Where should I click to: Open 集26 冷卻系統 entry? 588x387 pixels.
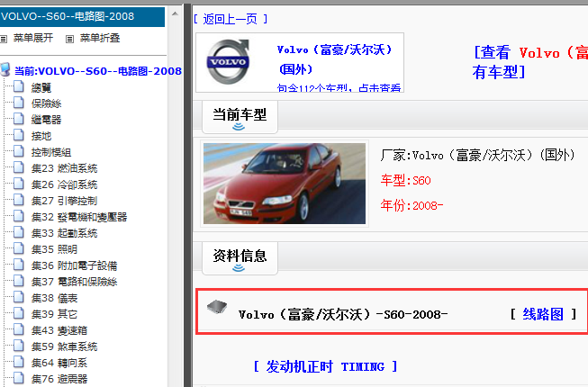65,184
